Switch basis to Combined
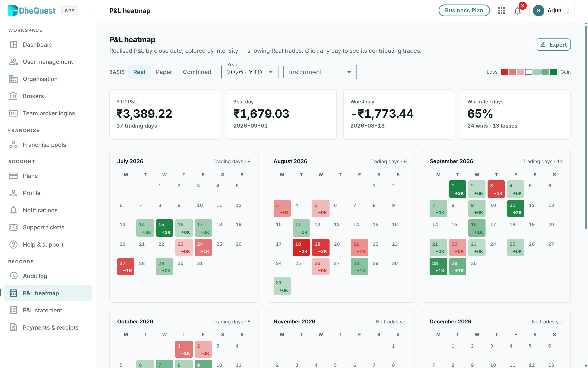The height and width of the screenshot is (368, 588). coord(197,72)
